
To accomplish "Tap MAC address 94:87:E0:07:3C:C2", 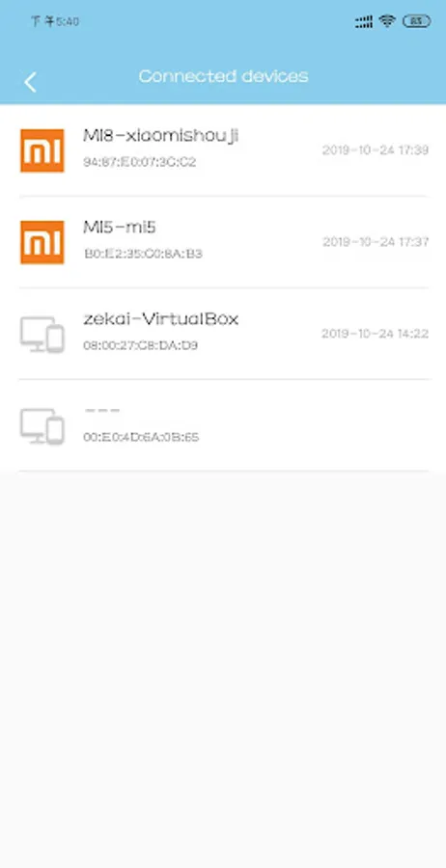I will 140,162.
